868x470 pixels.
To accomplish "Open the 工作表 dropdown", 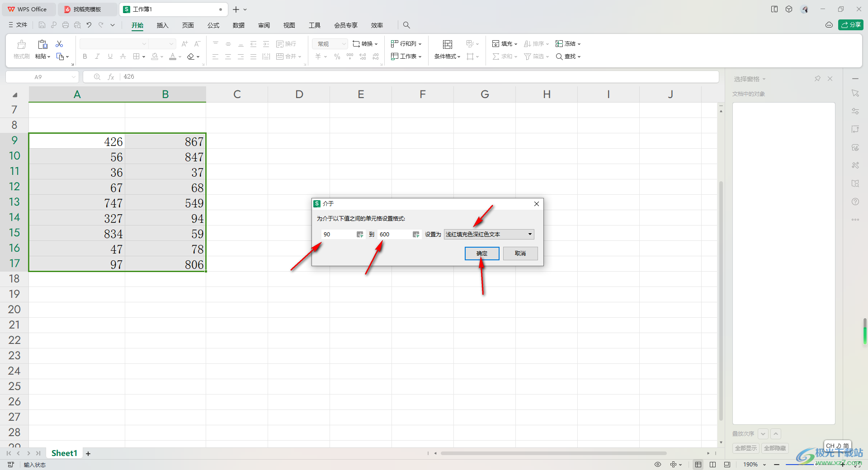I will coord(406,56).
